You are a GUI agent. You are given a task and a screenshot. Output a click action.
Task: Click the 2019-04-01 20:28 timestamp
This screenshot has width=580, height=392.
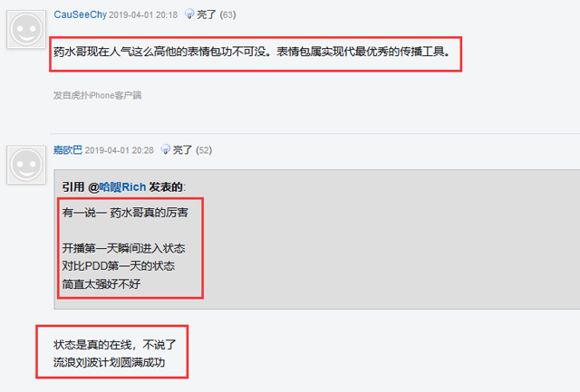click(119, 150)
